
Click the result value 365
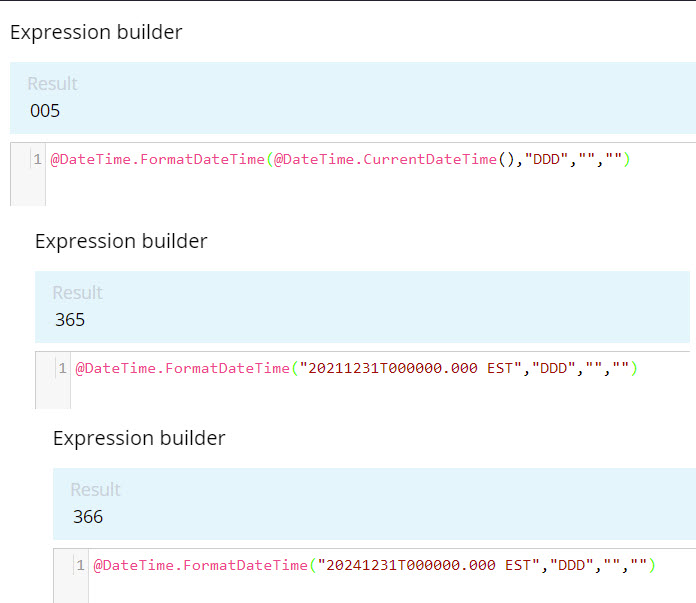point(70,320)
